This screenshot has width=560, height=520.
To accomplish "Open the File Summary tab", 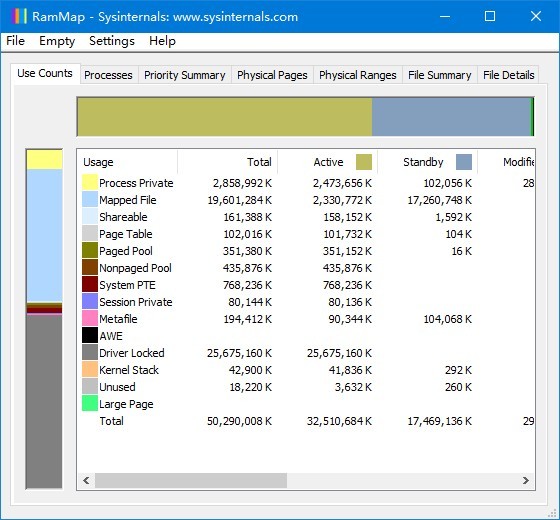I will 440,75.
